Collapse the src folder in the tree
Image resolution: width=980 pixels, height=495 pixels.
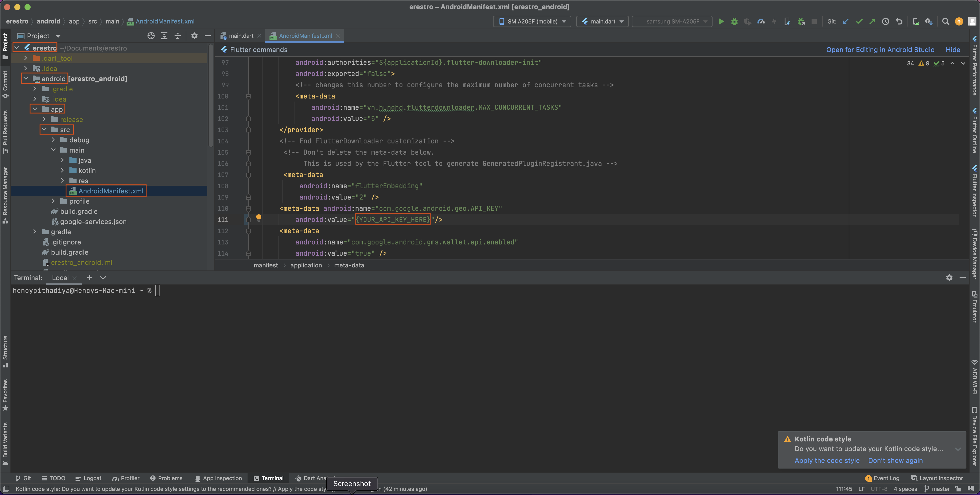coord(44,130)
